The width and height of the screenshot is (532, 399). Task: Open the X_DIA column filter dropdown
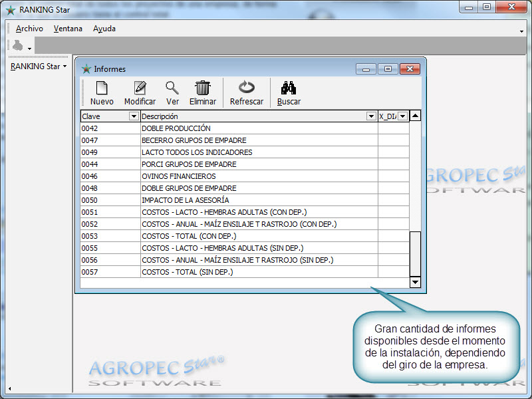click(403, 116)
